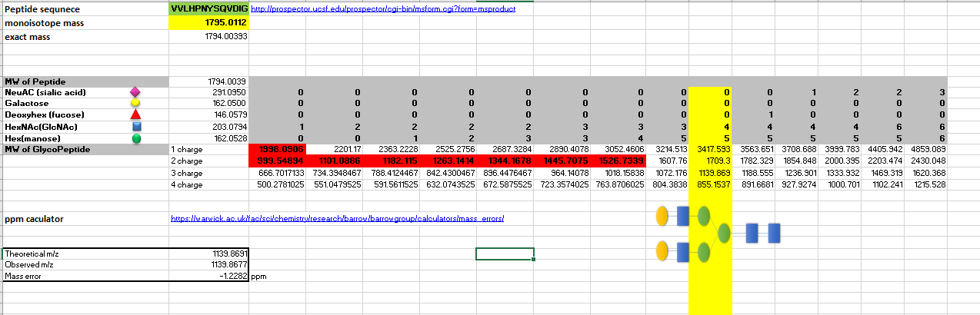Screen dimensions: 980x315
Task: Click the red triangle fucose symbol
Action: click(x=136, y=114)
